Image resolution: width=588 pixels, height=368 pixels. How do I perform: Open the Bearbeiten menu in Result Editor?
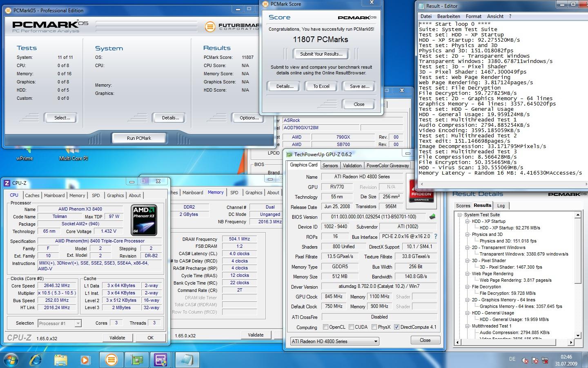coord(448,16)
